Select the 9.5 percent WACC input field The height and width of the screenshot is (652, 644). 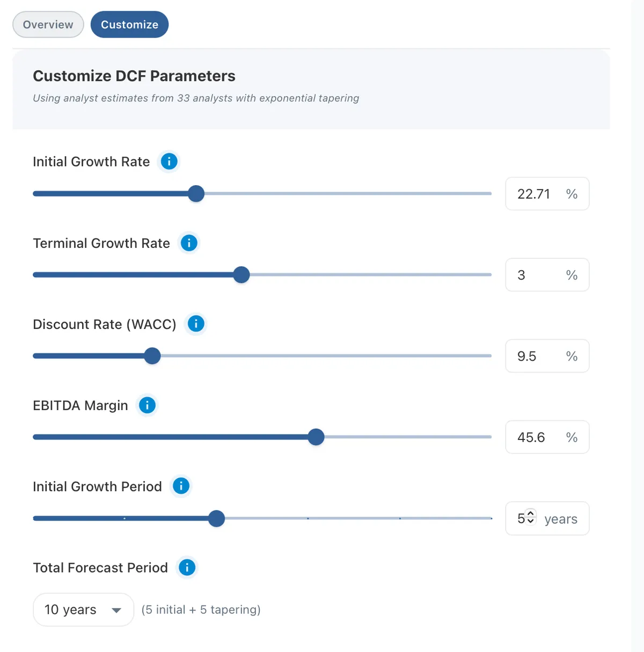547,356
